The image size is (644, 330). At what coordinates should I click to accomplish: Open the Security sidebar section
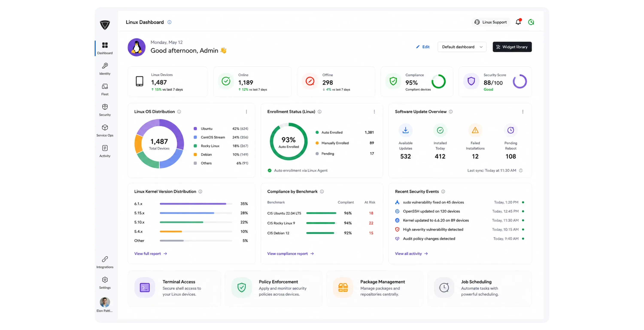coord(105,110)
